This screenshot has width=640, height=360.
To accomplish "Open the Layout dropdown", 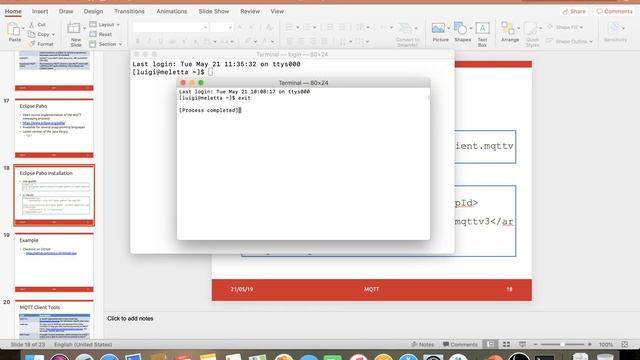I will 105,24.
